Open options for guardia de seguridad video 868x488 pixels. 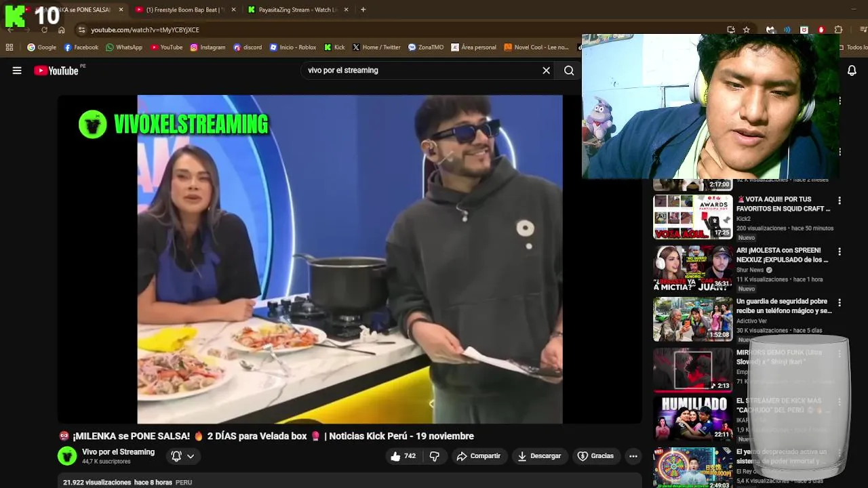pos(840,302)
